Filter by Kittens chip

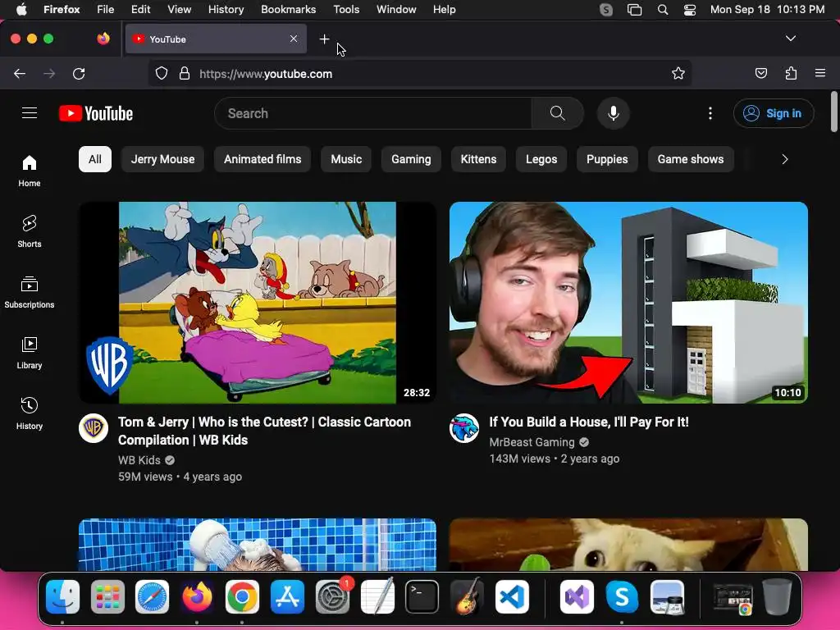point(478,159)
